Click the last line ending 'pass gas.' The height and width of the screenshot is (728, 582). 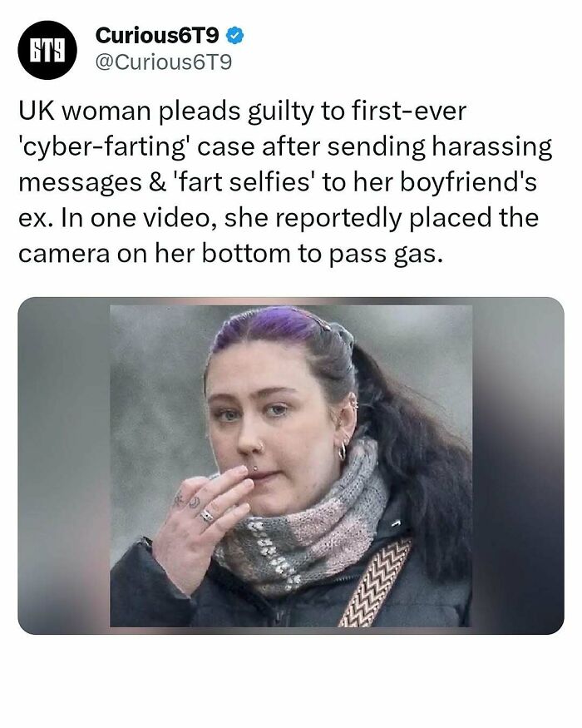(x=230, y=254)
